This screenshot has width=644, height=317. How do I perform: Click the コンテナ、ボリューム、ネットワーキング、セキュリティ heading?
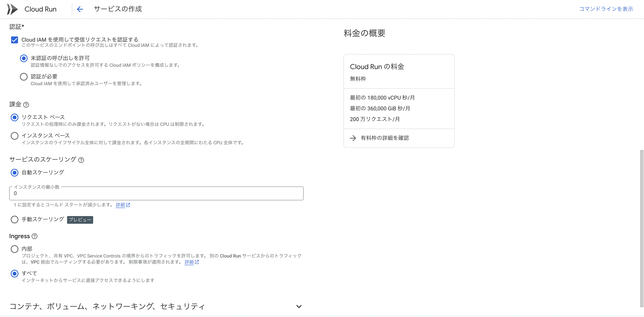click(x=107, y=306)
